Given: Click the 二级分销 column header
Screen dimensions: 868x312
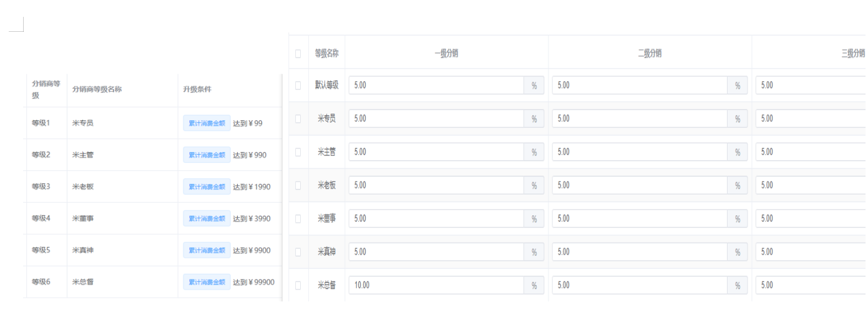Looking at the screenshot, I should click(650, 52).
